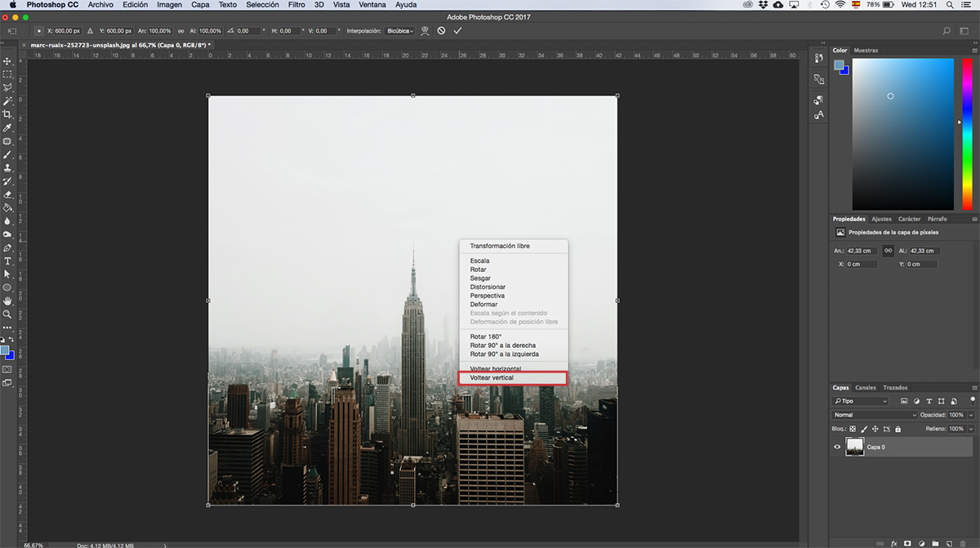Click the fx layer style icon

(x=895, y=542)
